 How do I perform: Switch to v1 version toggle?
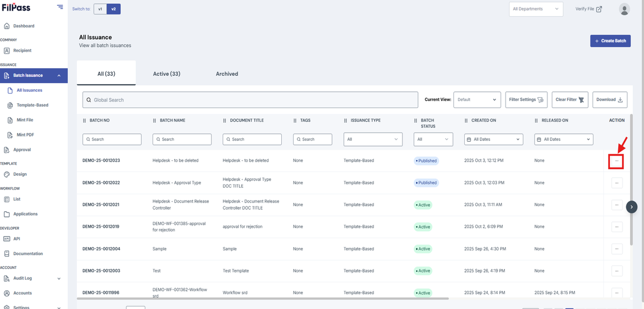tap(100, 9)
